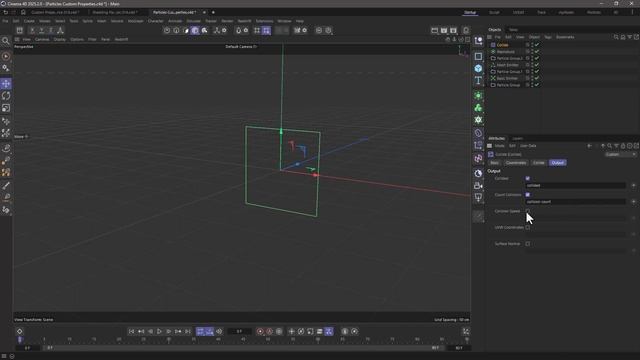Viewport: 640px width, 360px height.
Task: Click the brush paint tool in left toolbar
Action: [x=6, y=185]
